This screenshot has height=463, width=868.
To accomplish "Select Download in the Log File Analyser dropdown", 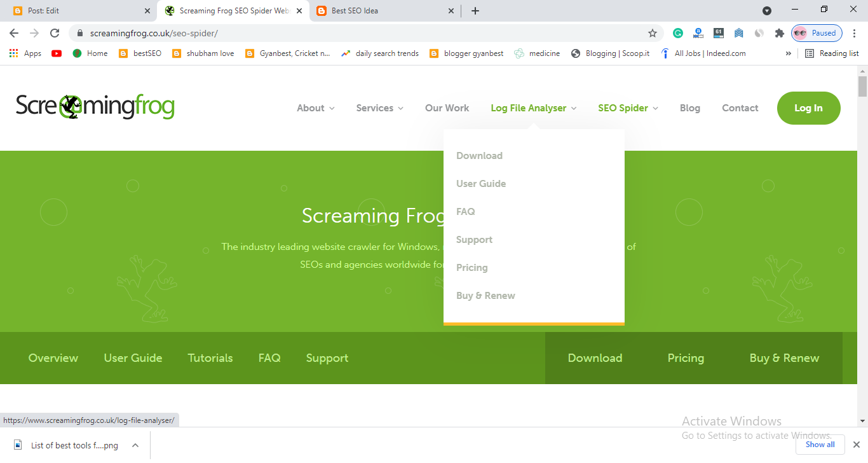I will tap(479, 156).
